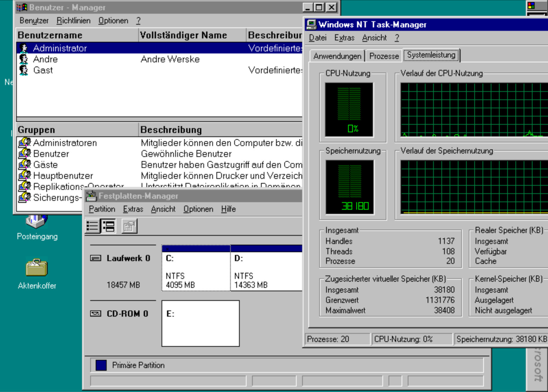548x392 pixels.
Task: Click the Vollständiger Name column header
Action: (192, 35)
